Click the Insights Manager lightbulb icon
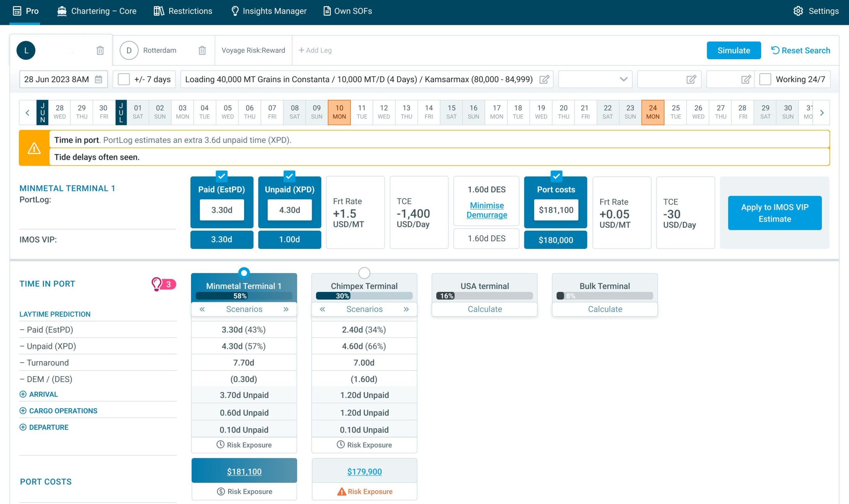Image resolution: width=849 pixels, height=504 pixels. [235, 11]
